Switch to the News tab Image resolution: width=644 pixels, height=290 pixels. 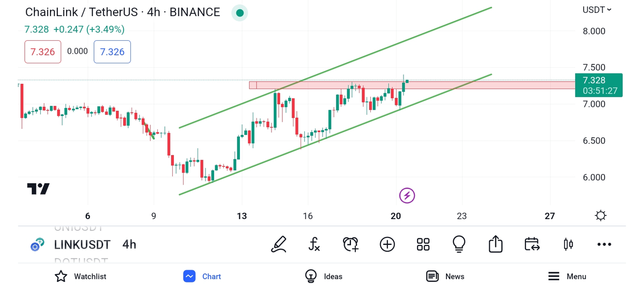[x=445, y=276]
